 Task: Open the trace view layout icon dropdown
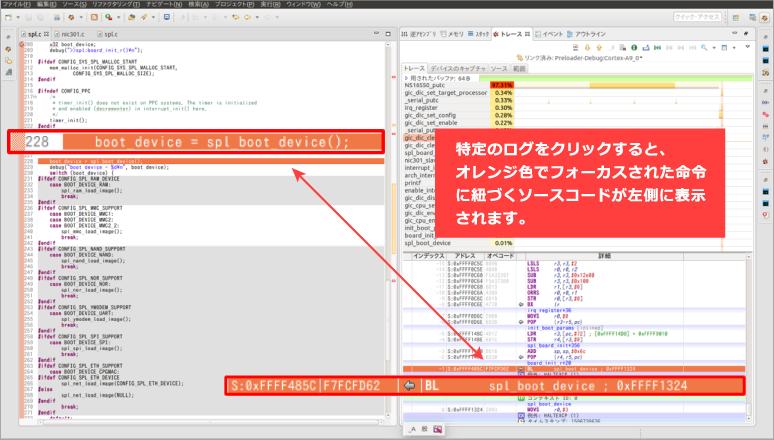click(734, 48)
